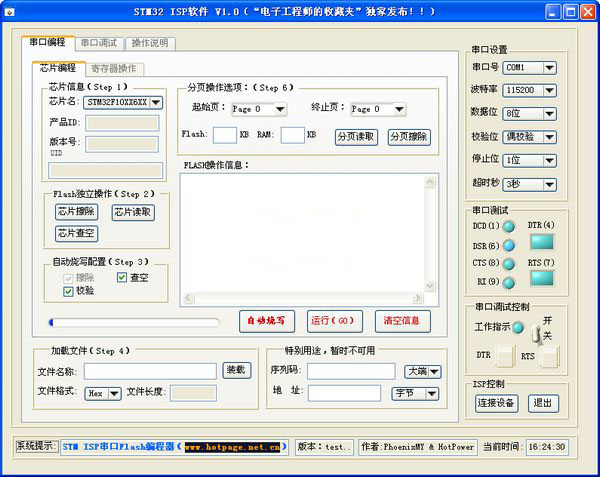Screen dimensions: 600x477
Task: Click the DCD(1) status indicator light
Action: [510, 226]
